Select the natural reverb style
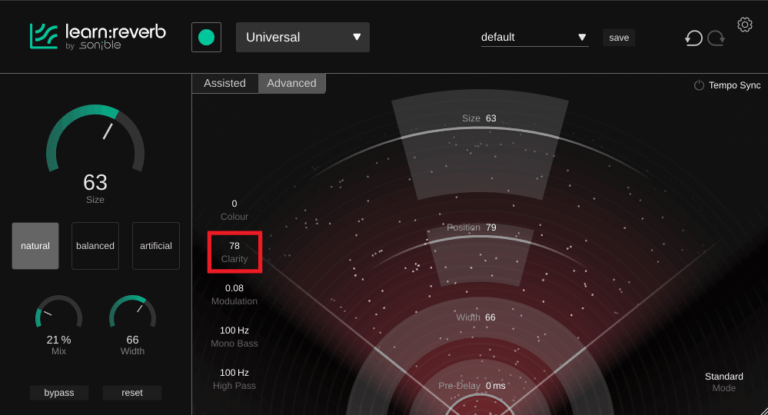The width and height of the screenshot is (768, 415). pyautogui.click(x=35, y=246)
